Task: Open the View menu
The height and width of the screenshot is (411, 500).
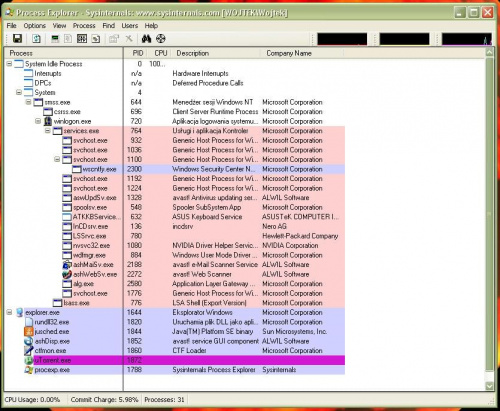Action: (x=59, y=26)
